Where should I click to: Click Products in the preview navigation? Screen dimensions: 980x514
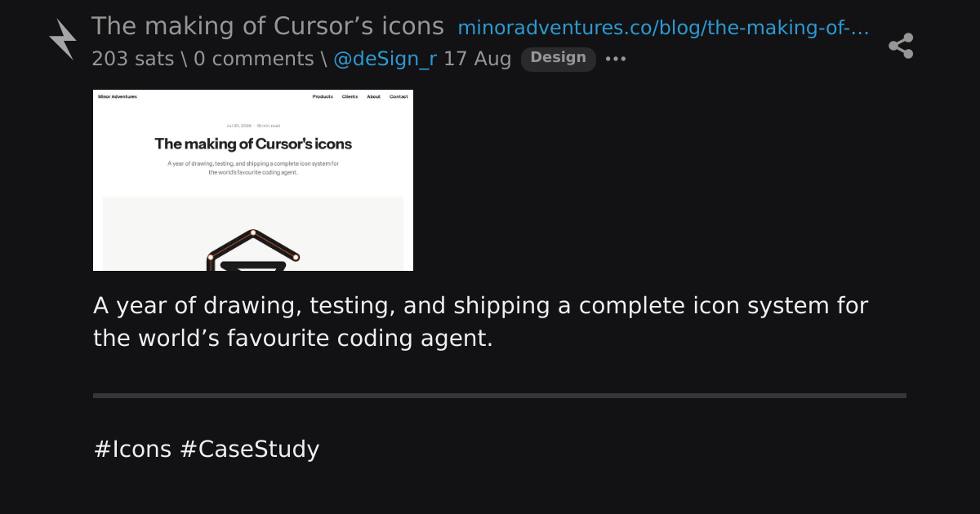click(x=323, y=96)
